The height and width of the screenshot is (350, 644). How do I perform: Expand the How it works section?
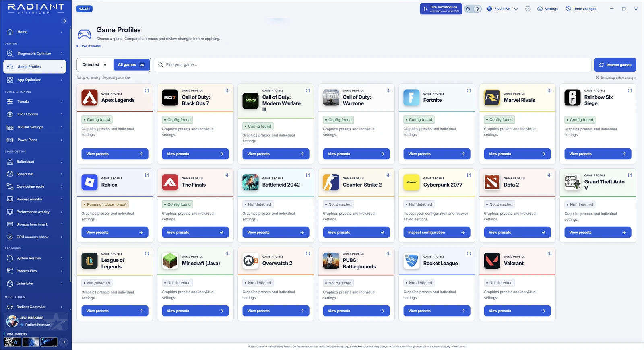tap(89, 46)
